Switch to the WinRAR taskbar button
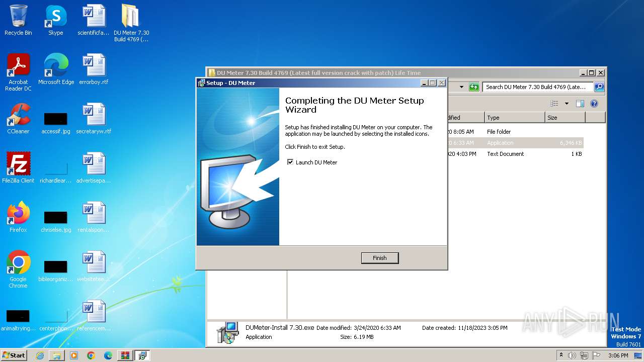 pyautogui.click(x=125, y=355)
